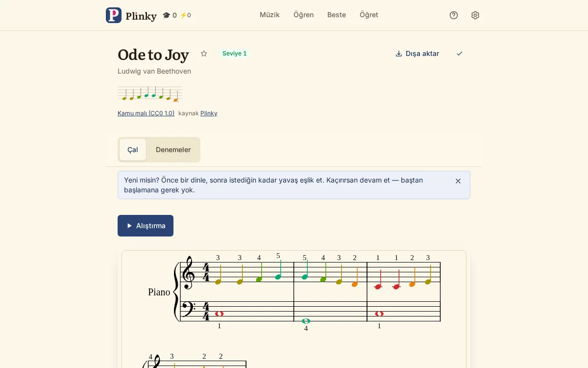The height and width of the screenshot is (368, 588).
Task: Click the Seviye 1 level badge
Action: click(235, 53)
